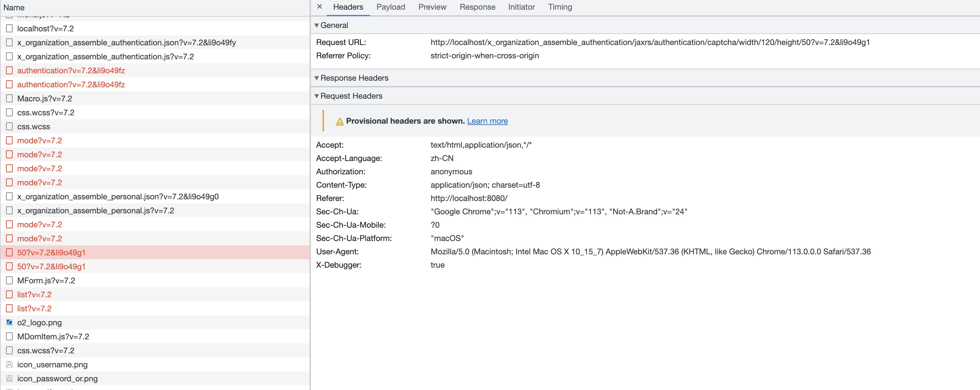The height and width of the screenshot is (390, 980).
Task: Click the document icon beside Macro.js?v=7.2
Action: 10,98
